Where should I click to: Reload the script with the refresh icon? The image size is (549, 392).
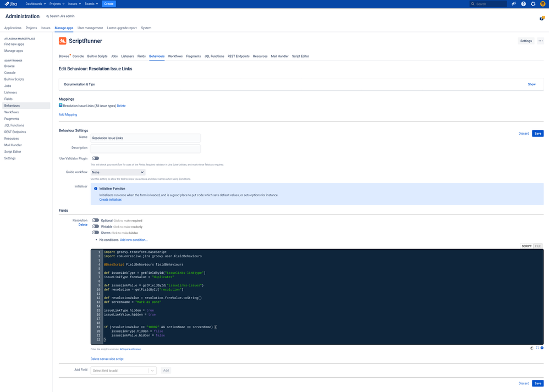531,348
